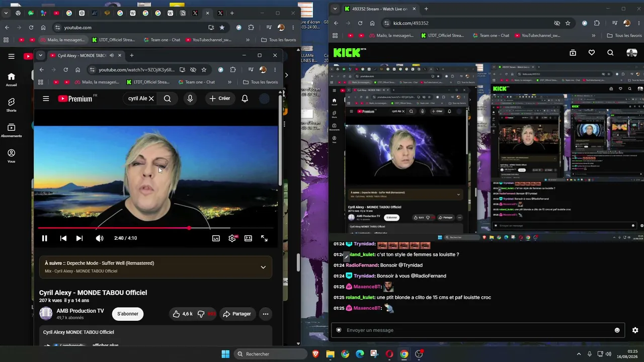644x362 pixels.
Task: Bookmark youtube.com in the background window star
Action: pyautogui.click(x=222, y=28)
